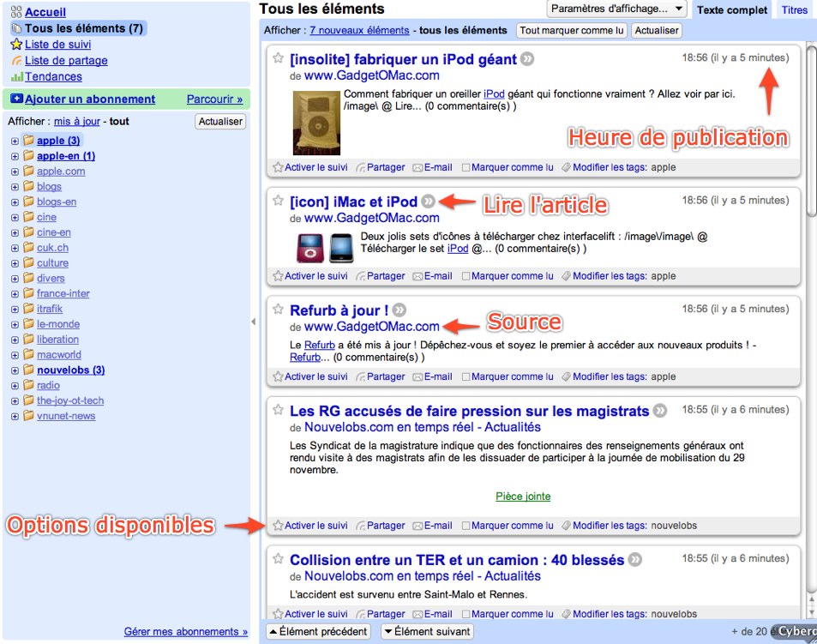
Task: Expand the apple-en folder
Action: pos(15,156)
